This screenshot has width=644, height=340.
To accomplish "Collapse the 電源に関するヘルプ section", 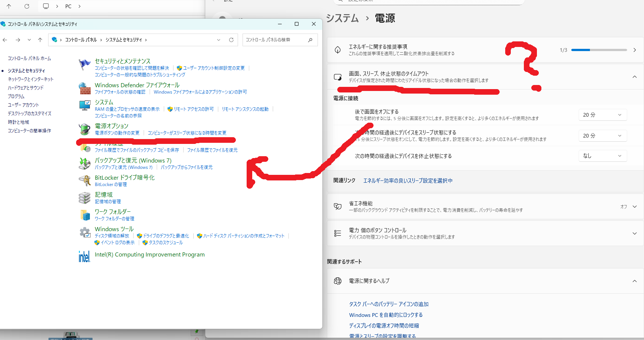I will pyautogui.click(x=634, y=281).
